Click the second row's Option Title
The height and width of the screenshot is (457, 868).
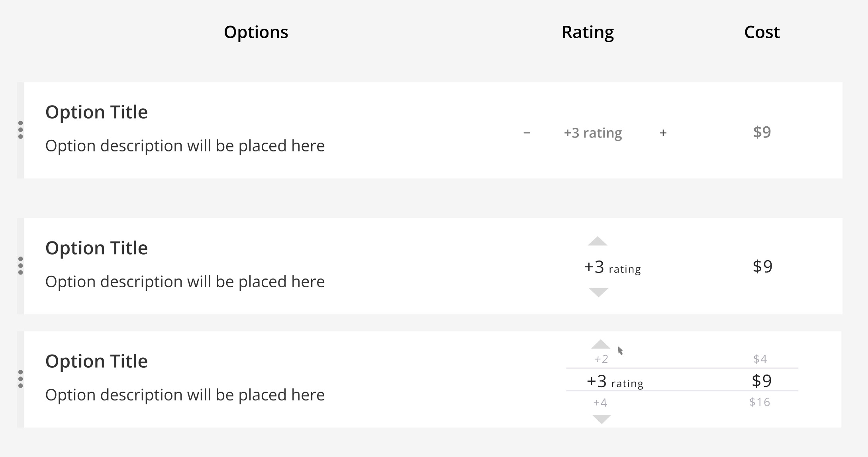96,248
